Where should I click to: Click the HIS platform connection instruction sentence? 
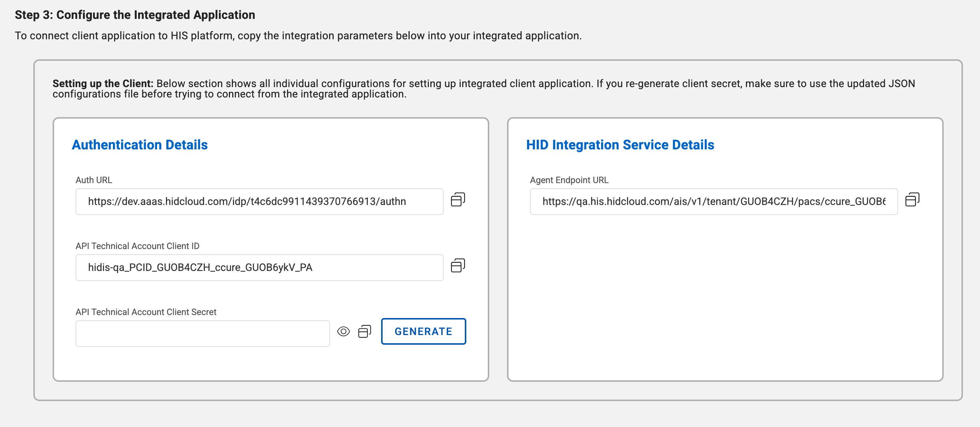click(298, 36)
